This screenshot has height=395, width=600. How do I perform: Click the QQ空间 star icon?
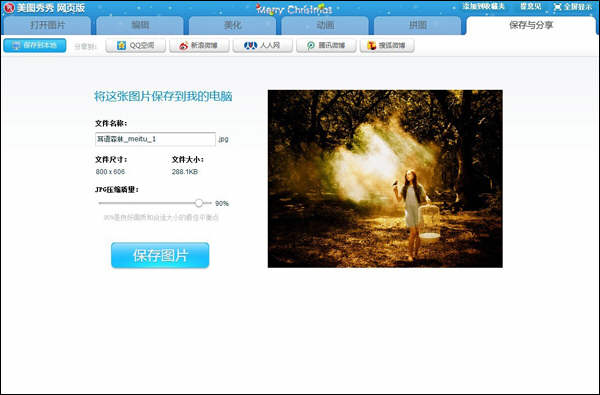(x=121, y=46)
